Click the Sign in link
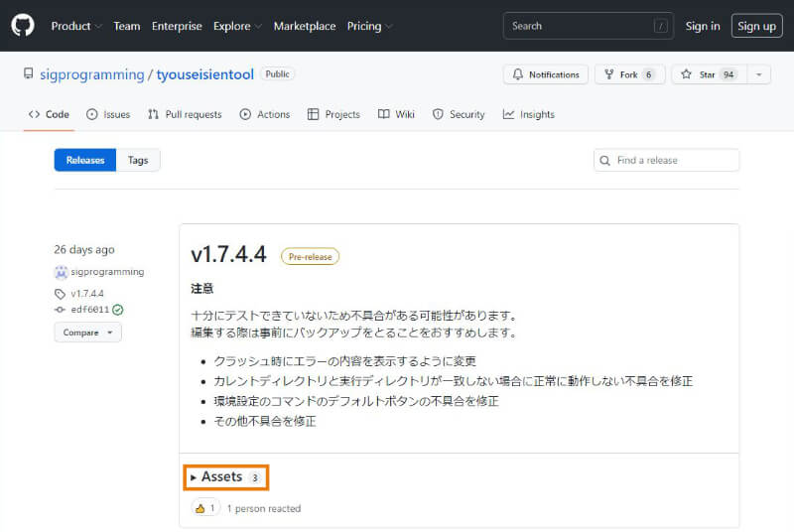The width and height of the screenshot is (794, 532). pos(703,26)
